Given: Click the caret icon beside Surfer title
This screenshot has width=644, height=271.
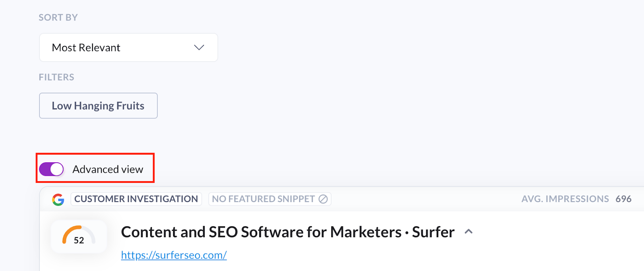Looking at the screenshot, I should [x=468, y=232].
